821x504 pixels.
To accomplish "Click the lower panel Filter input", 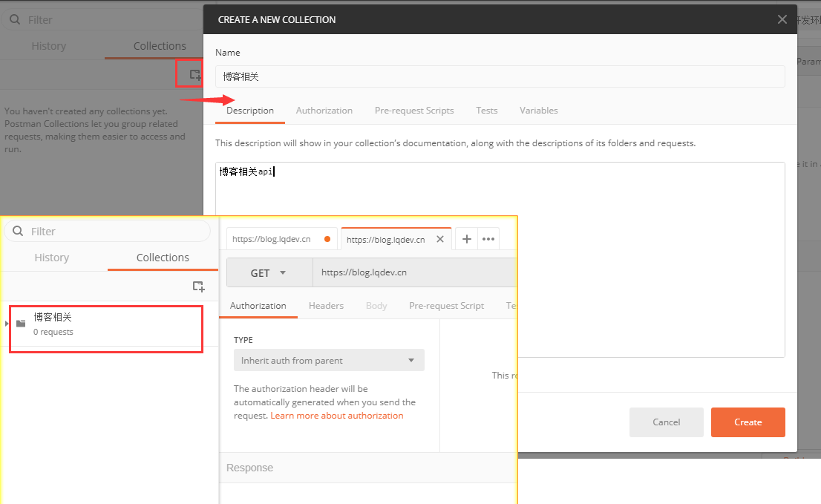I will tap(107, 231).
